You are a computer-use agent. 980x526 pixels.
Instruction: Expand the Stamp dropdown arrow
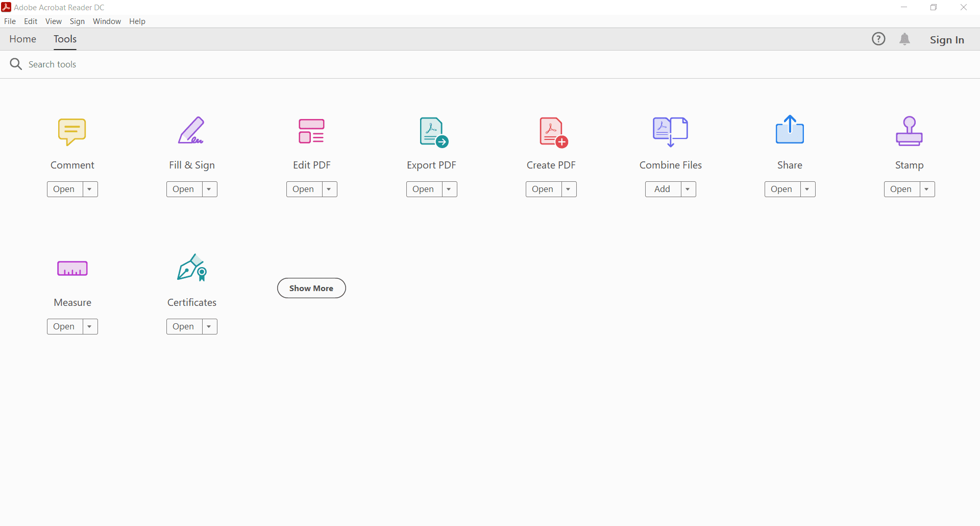point(927,189)
